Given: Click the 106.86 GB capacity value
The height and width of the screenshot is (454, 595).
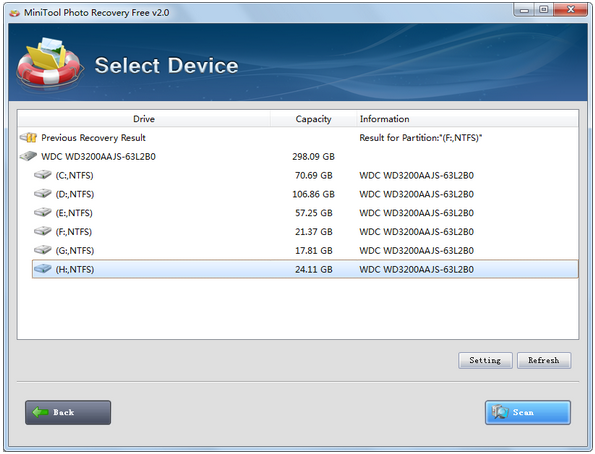Looking at the screenshot, I should click(313, 194).
